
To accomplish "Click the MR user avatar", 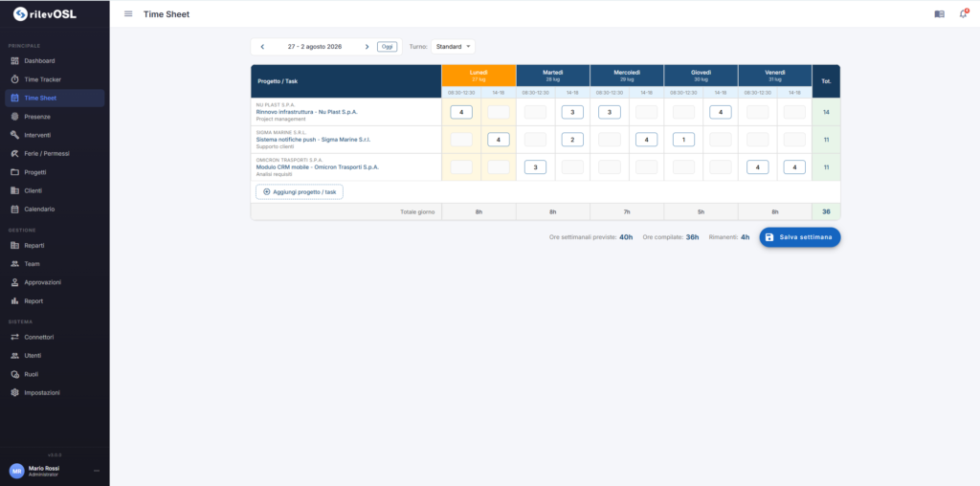I will point(16,471).
